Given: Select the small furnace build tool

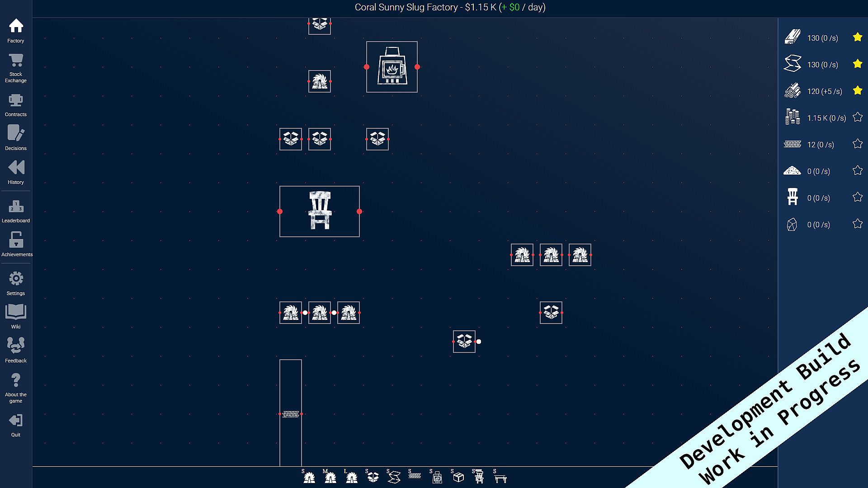Looking at the screenshot, I should point(437,477).
